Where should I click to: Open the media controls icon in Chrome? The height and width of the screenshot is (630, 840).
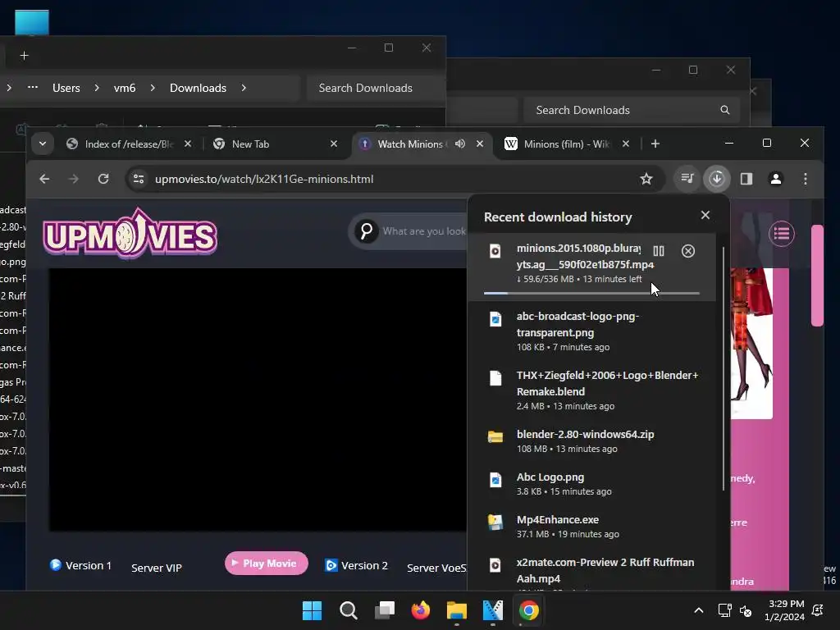pyautogui.click(x=687, y=179)
